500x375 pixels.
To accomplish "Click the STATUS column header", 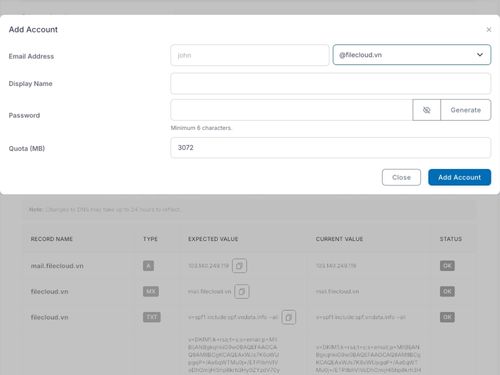I will coord(451,239).
